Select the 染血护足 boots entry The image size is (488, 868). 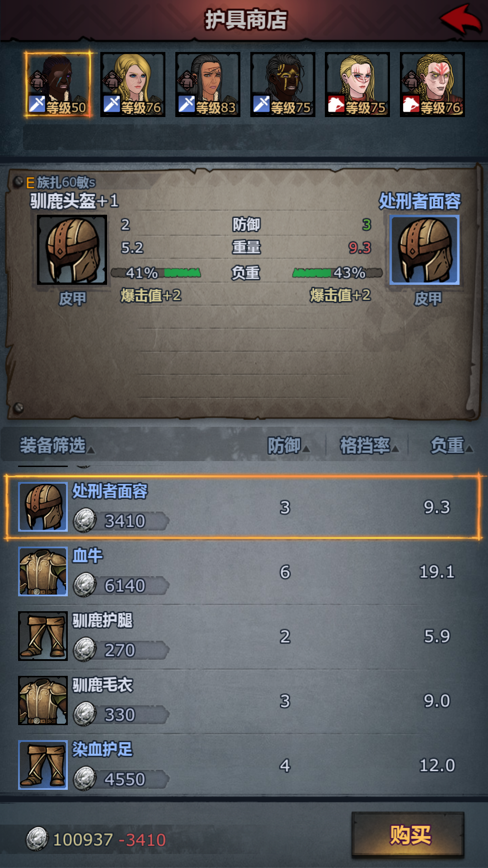[244, 765]
